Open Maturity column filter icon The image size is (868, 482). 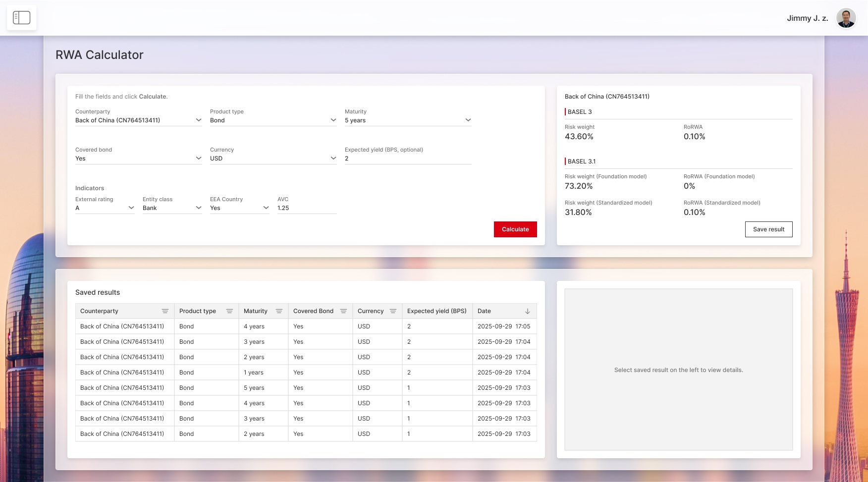279,311
